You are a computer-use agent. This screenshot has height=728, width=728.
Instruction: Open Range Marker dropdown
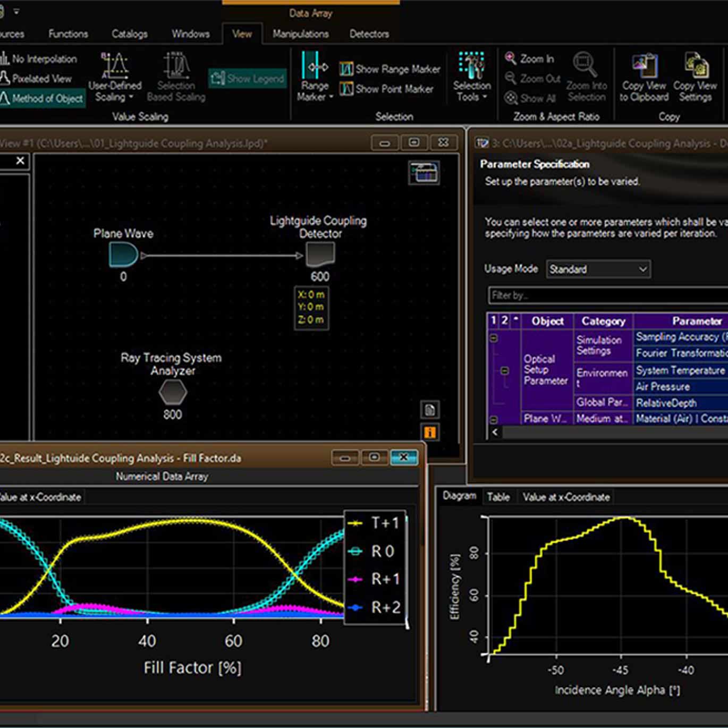click(x=315, y=77)
